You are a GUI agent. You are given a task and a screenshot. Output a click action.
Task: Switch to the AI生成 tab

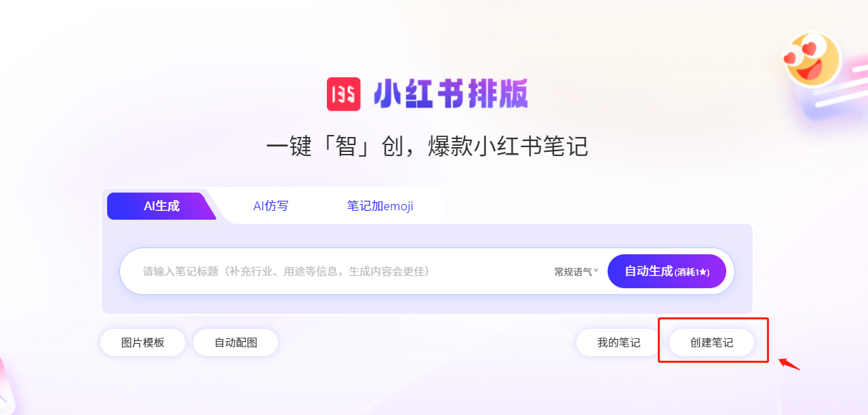click(161, 206)
